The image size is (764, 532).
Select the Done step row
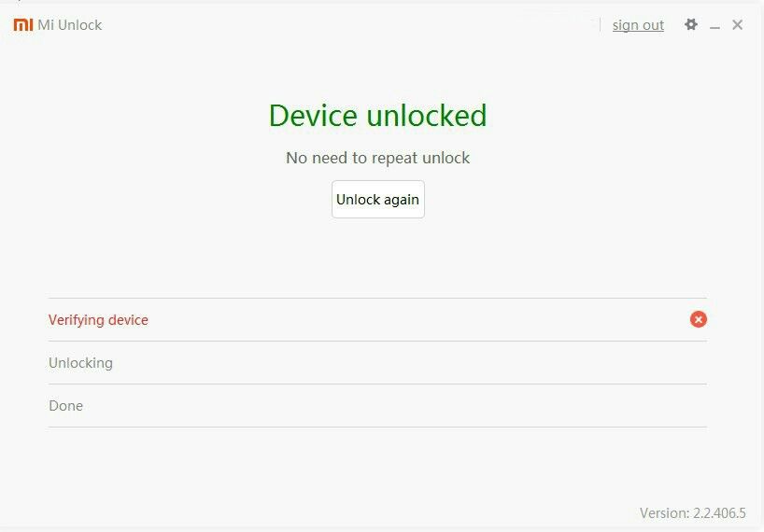(x=377, y=405)
